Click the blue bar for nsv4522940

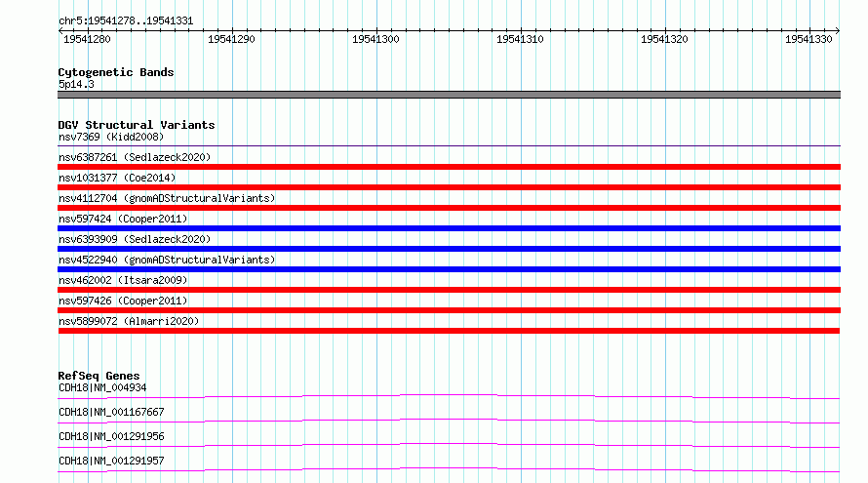(449, 269)
